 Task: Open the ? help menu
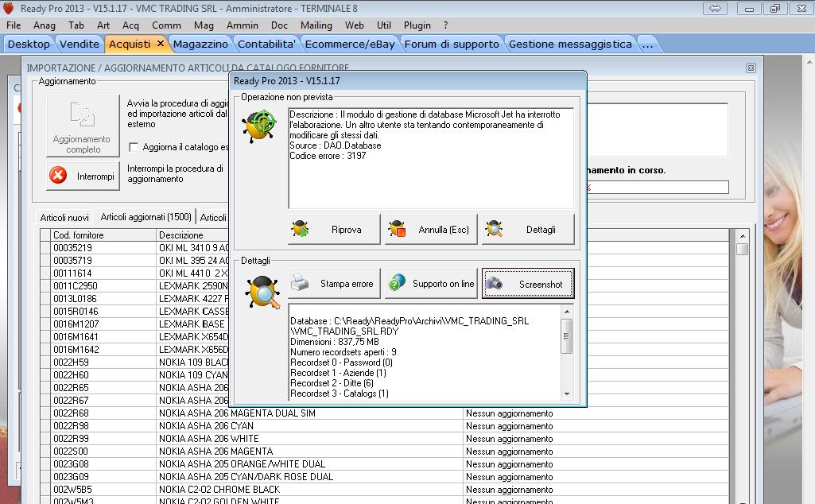click(x=445, y=25)
